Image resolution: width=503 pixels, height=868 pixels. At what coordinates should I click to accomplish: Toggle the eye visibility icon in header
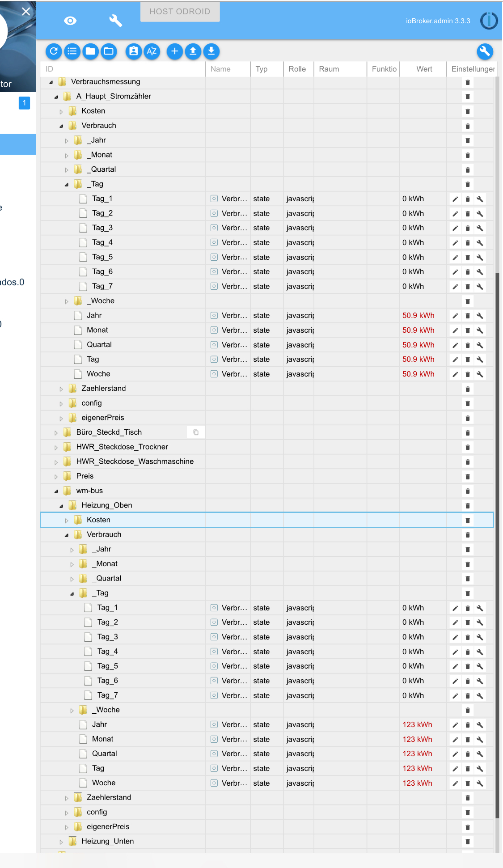tap(70, 21)
